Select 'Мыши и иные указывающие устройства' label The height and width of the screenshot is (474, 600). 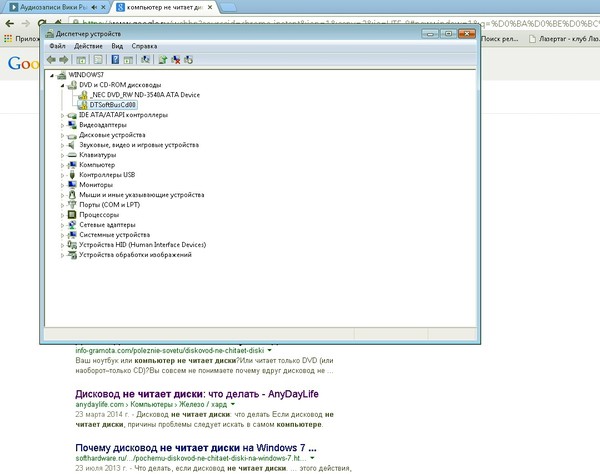142,195
